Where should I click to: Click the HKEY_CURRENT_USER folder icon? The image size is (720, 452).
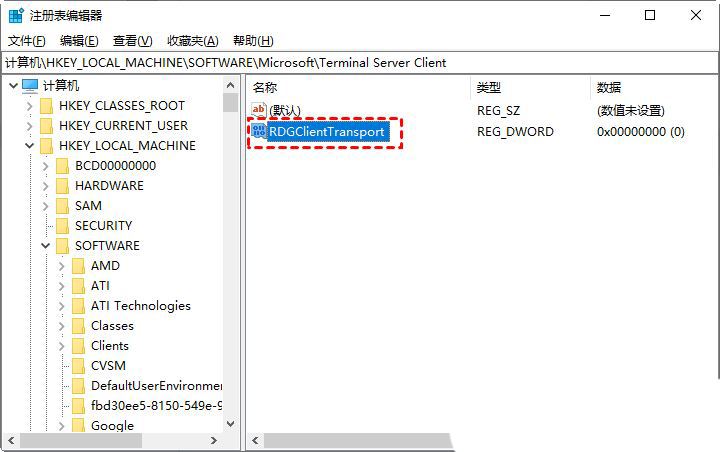pos(46,126)
